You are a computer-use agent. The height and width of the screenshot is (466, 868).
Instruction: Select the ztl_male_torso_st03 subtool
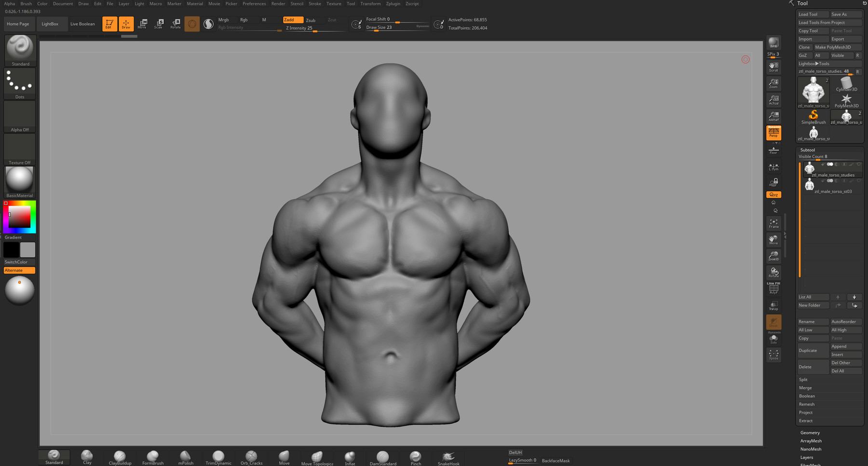click(x=833, y=186)
